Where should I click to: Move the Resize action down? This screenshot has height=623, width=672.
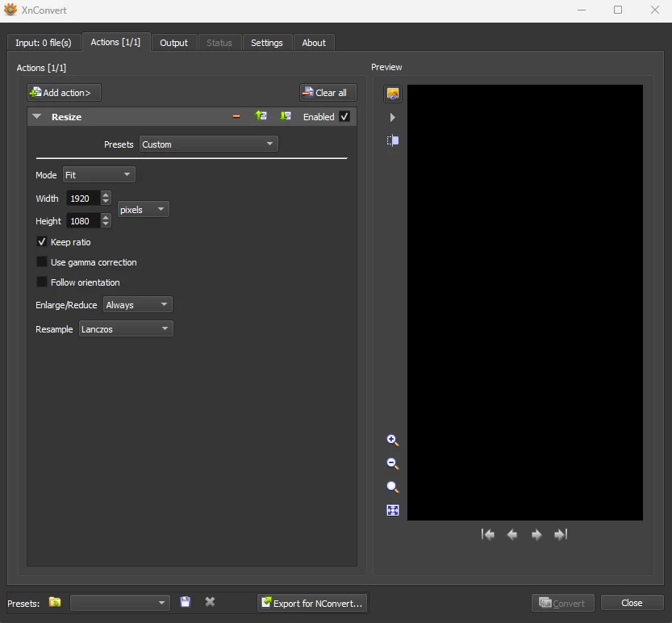[x=285, y=116]
